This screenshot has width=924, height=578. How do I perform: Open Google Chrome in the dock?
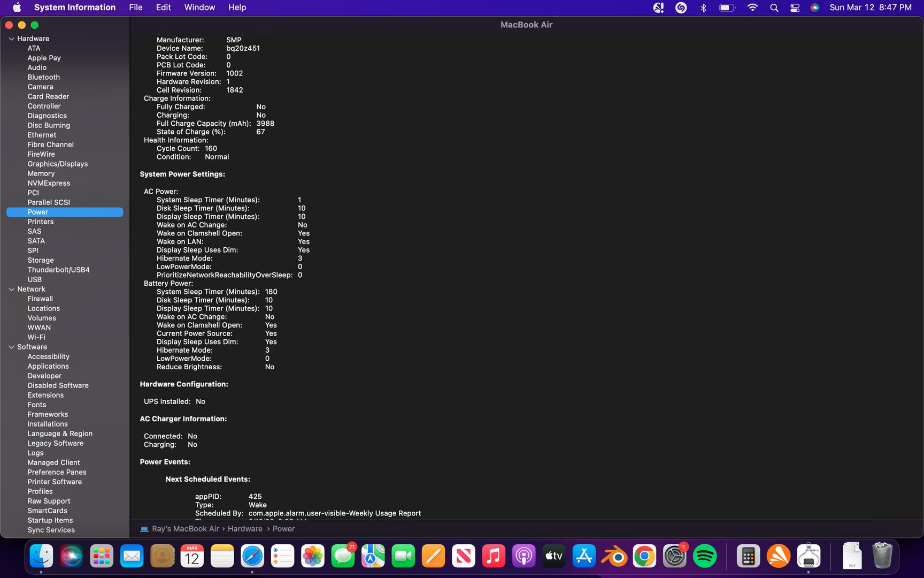[644, 557]
